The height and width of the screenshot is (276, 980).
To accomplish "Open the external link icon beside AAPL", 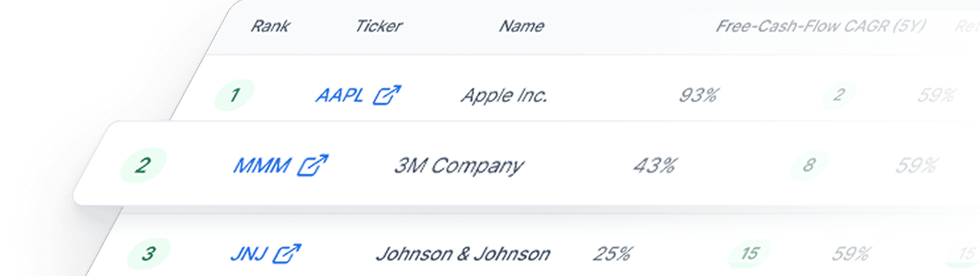I will [x=387, y=95].
